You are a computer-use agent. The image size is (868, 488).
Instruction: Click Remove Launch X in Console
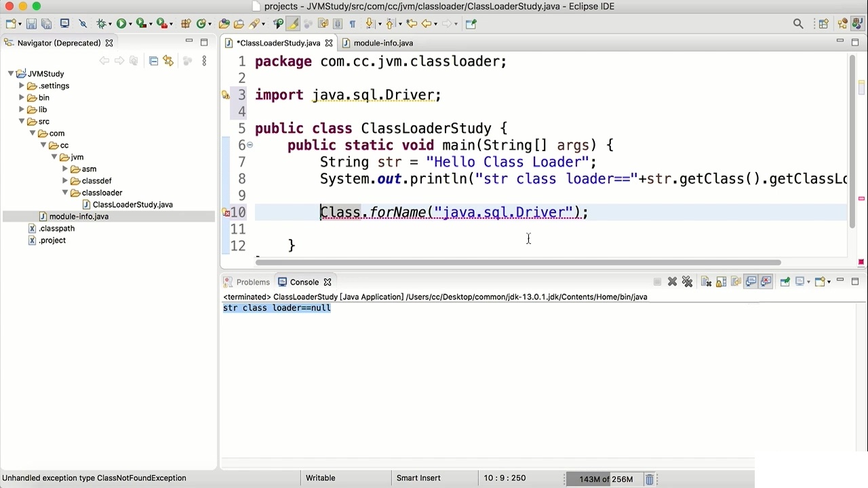point(672,282)
